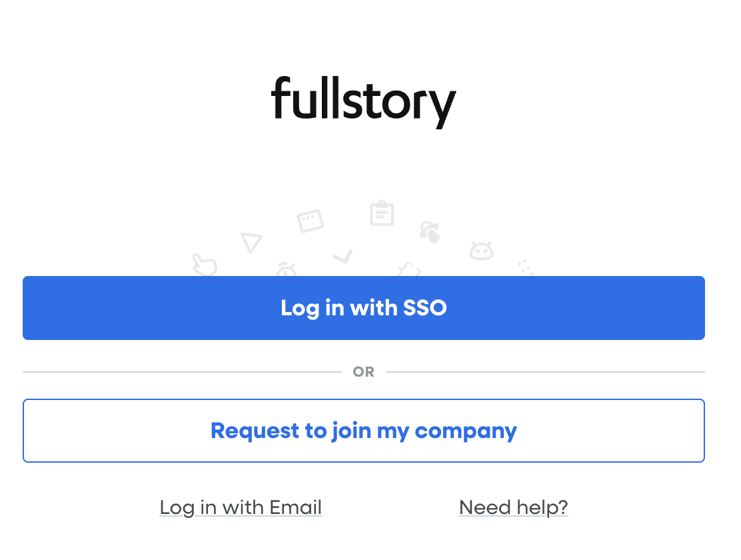Click the gray checkmark icon
This screenshot has height=560, width=741.
[x=343, y=257]
